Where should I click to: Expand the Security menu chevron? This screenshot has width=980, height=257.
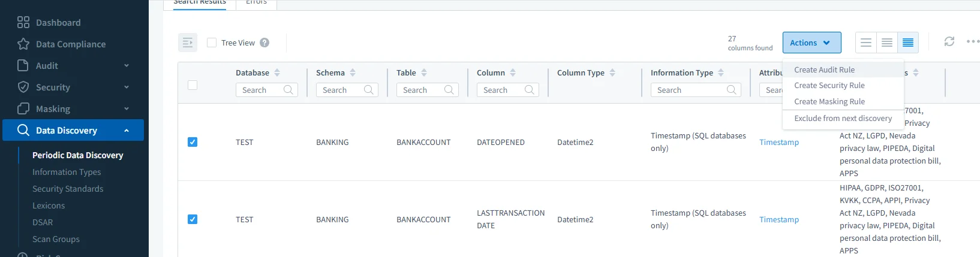[x=127, y=87]
